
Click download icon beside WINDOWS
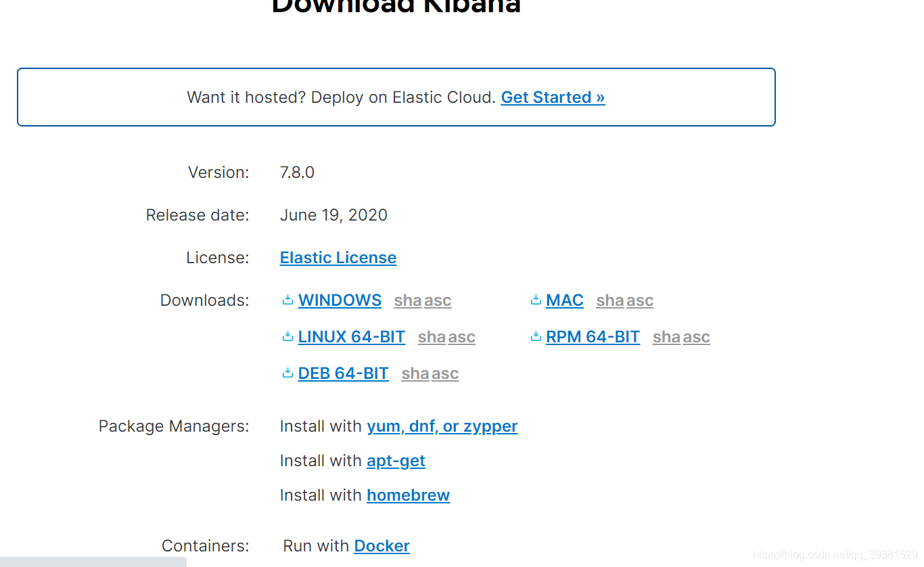pyautogui.click(x=287, y=300)
